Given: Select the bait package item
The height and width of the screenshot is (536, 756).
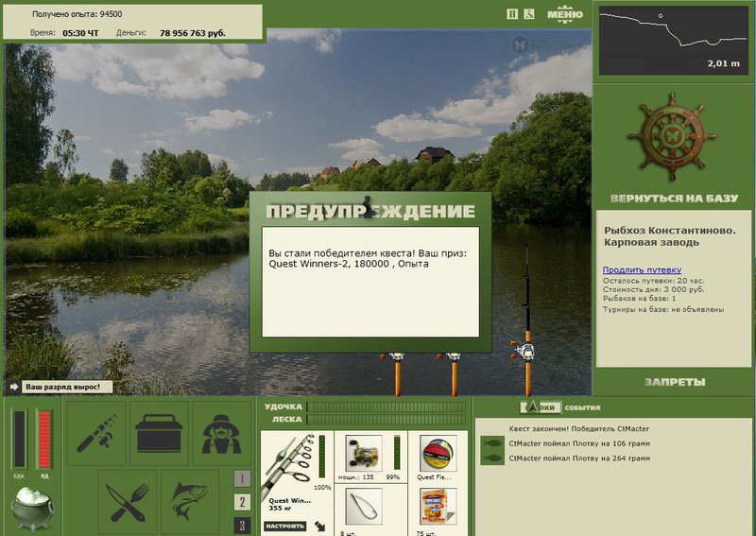Looking at the screenshot, I should 438,506.
